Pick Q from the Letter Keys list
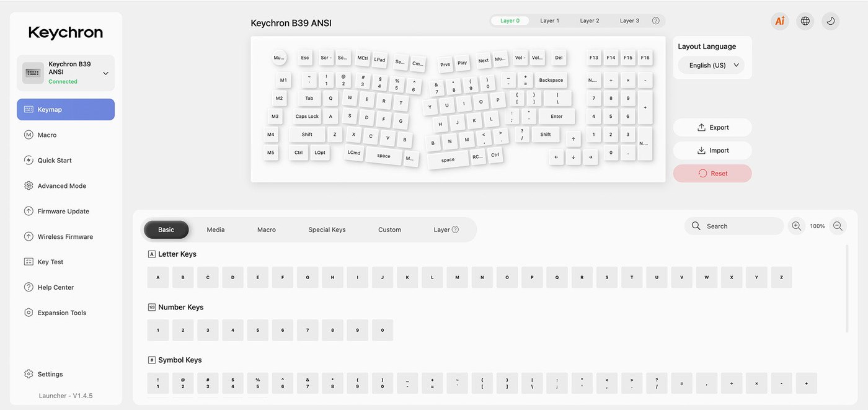This screenshot has height=410, width=868. (x=557, y=277)
